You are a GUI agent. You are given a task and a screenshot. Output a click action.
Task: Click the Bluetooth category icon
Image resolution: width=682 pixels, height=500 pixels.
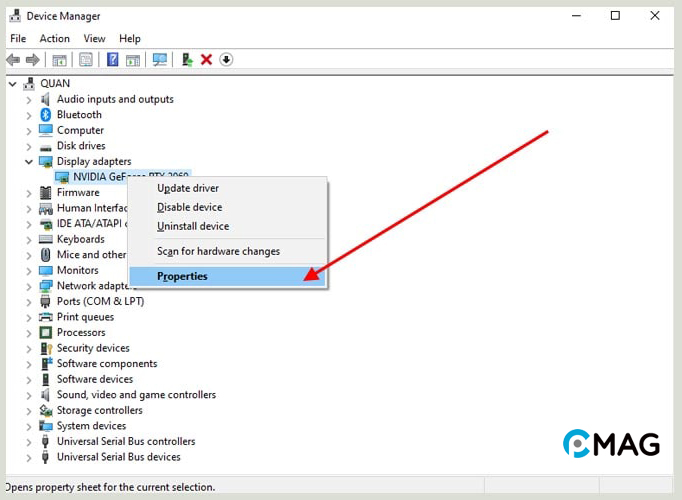pos(46,115)
